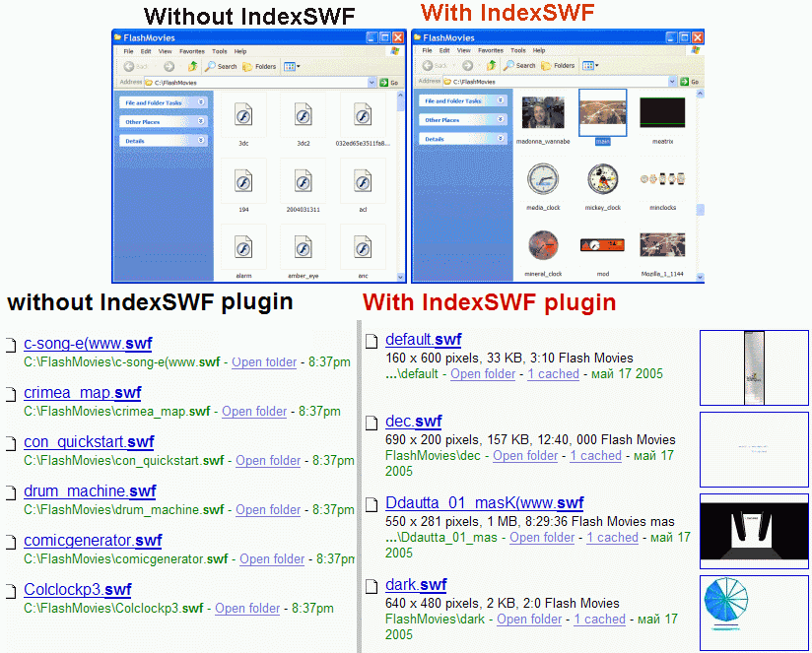
Task: Click Open folder link for crimea_map.swf
Action: [254, 412]
